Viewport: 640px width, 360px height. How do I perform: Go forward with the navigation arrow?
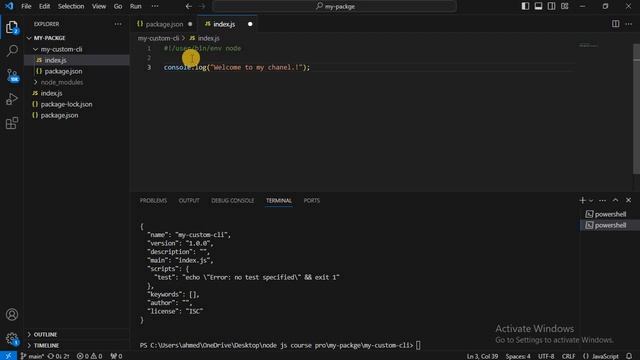(202, 6)
